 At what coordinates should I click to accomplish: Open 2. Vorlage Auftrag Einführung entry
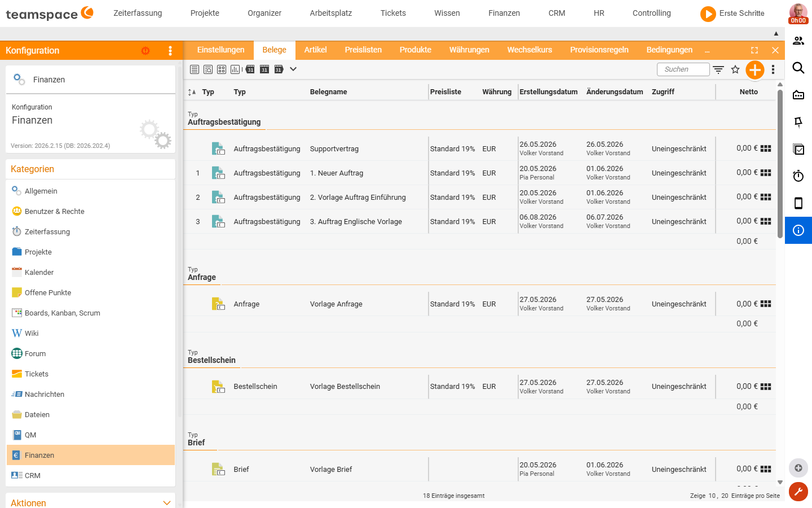coord(358,198)
